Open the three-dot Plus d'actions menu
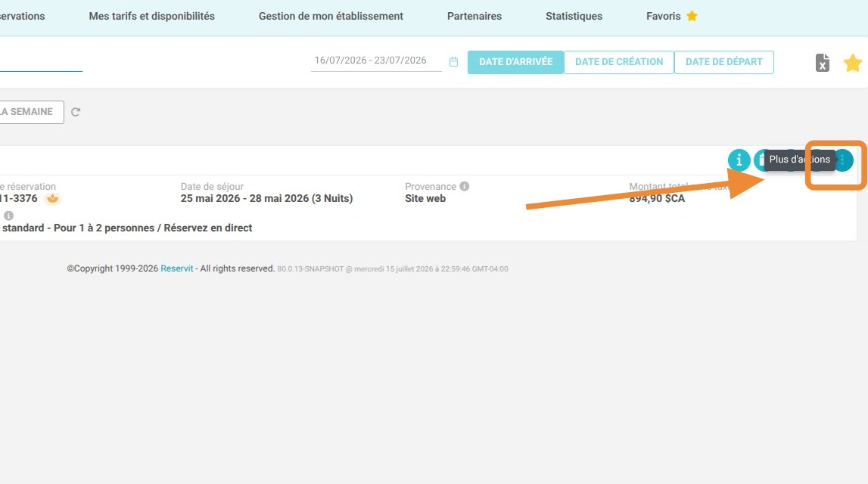Screen dimensions: 868x484 tap(842, 160)
